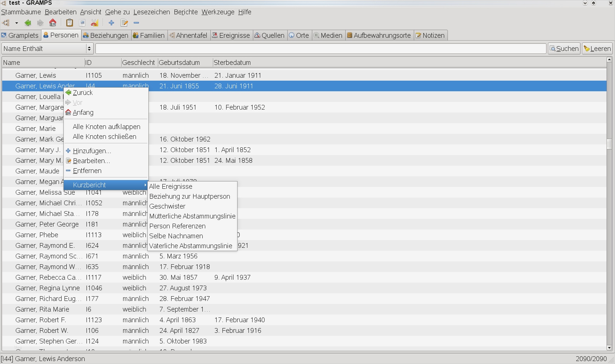Click the scissors tools toolbar icon

tap(95, 23)
